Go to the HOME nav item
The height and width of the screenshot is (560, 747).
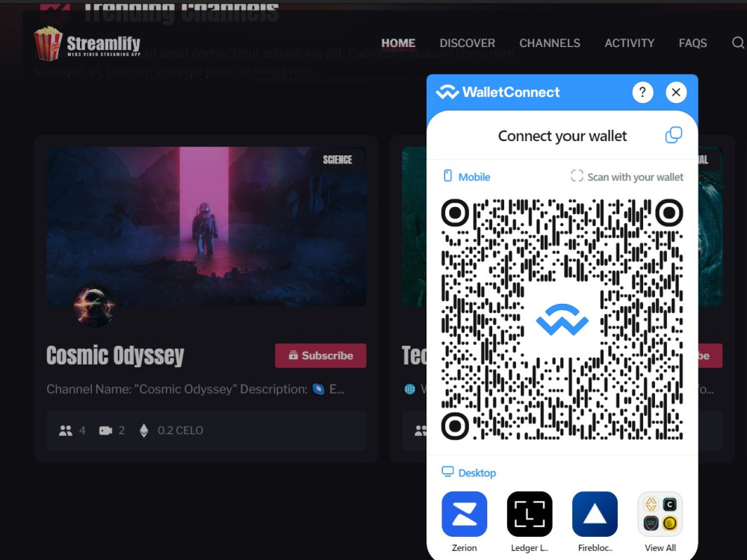[x=398, y=43]
